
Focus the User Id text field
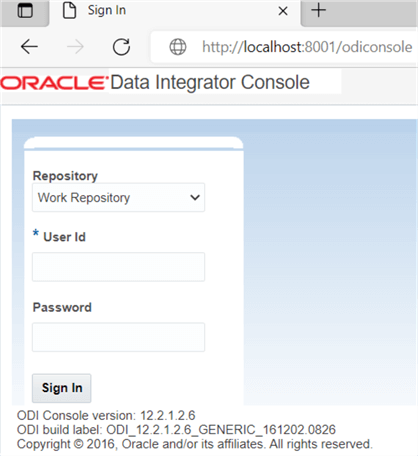click(118, 267)
